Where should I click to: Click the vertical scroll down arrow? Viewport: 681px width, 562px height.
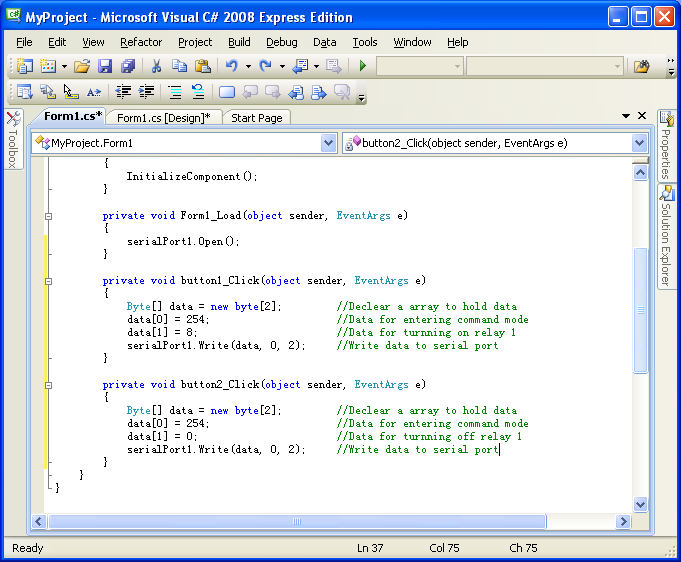(x=641, y=505)
